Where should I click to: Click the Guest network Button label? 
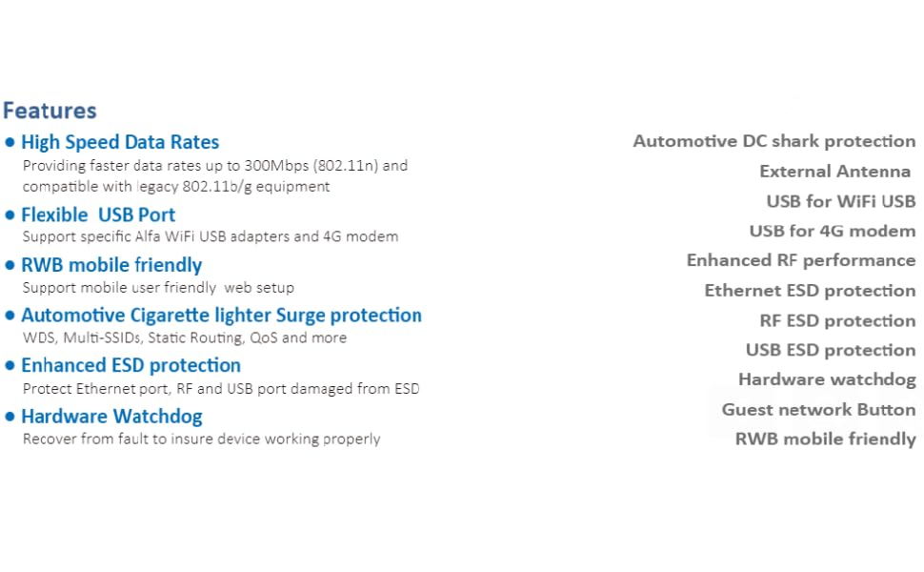click(x=818, y=410)
